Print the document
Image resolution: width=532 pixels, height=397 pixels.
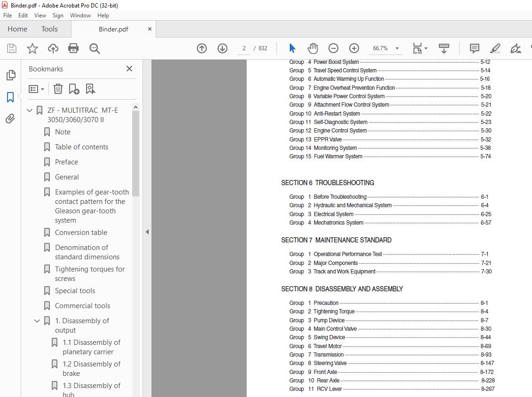pos(73,48)
